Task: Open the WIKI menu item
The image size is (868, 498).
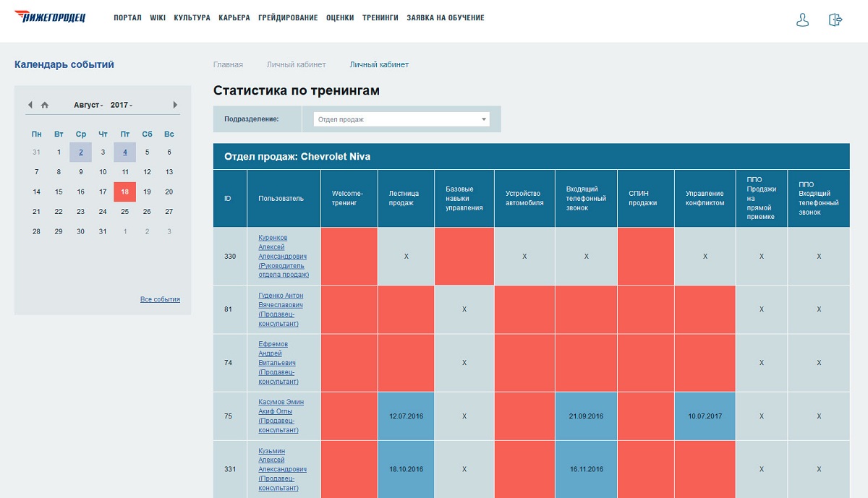Action: [x=158, y=18]
